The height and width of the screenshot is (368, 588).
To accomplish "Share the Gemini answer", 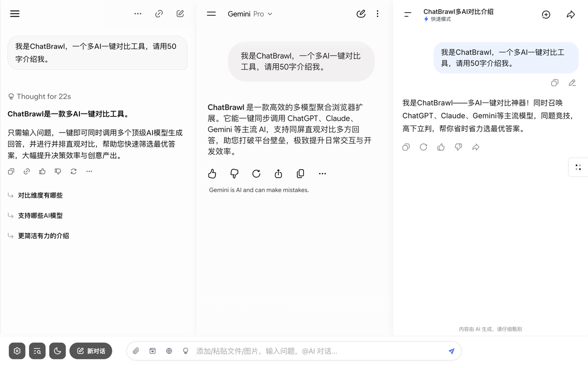I will 278,173.
